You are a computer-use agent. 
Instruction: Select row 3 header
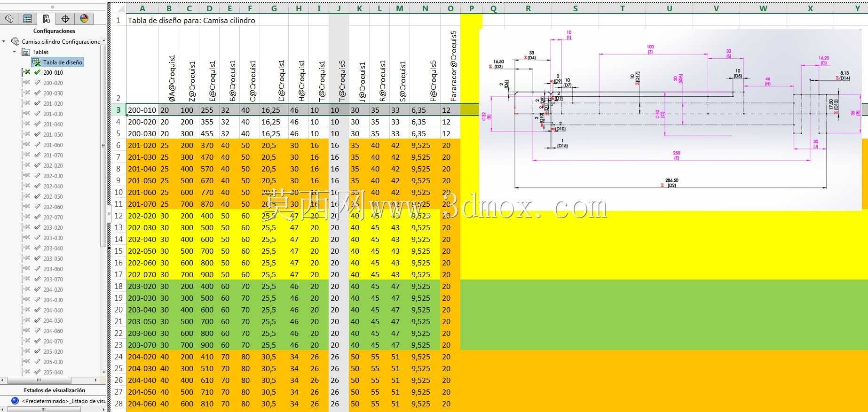pyautogui.click(x=118, y=110)
